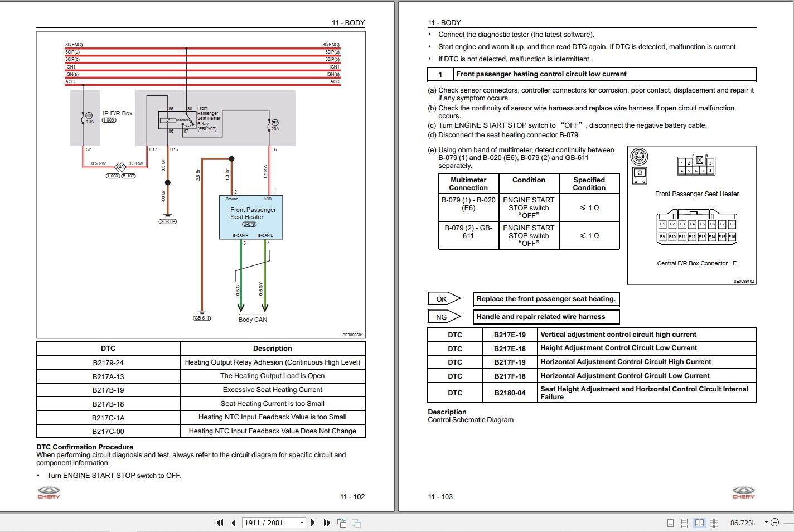Click the previous page arrow
Screen dimensions: 794x532
tap(233, 523)
